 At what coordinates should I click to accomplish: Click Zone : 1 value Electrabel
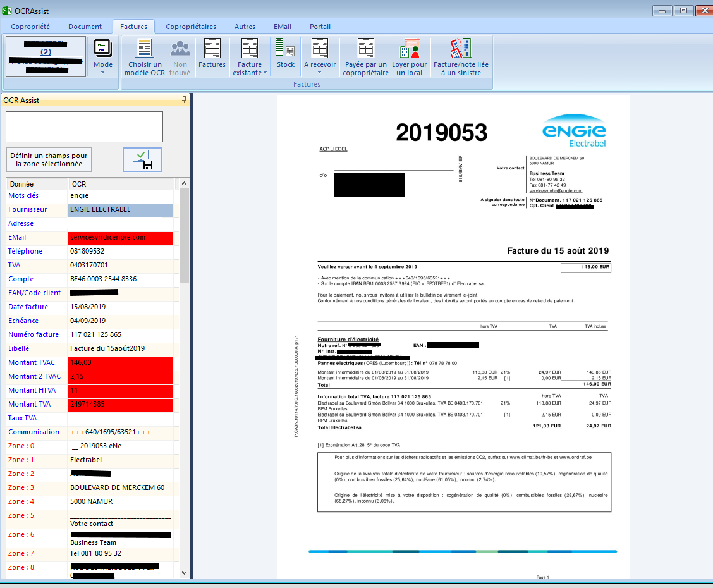tap(86, 460)
